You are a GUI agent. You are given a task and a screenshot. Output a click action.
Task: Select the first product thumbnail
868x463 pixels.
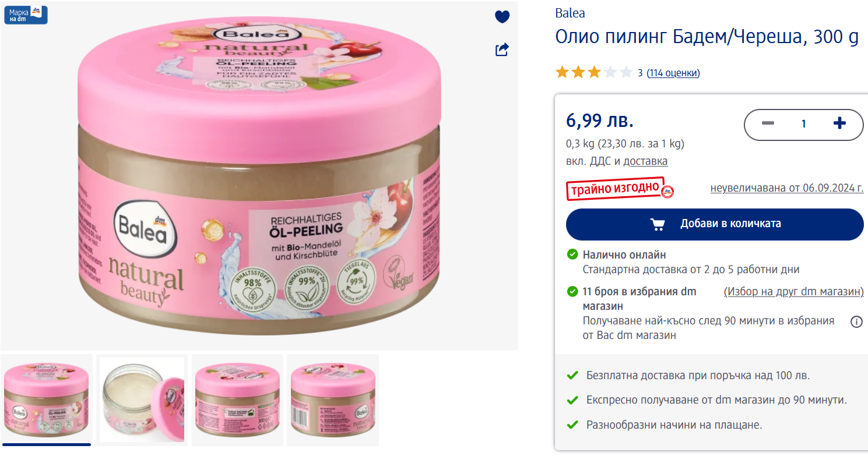coord(47,400)
